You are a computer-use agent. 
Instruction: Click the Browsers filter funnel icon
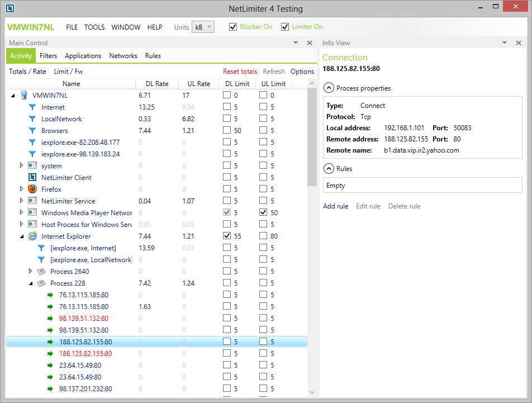(32, 130)
